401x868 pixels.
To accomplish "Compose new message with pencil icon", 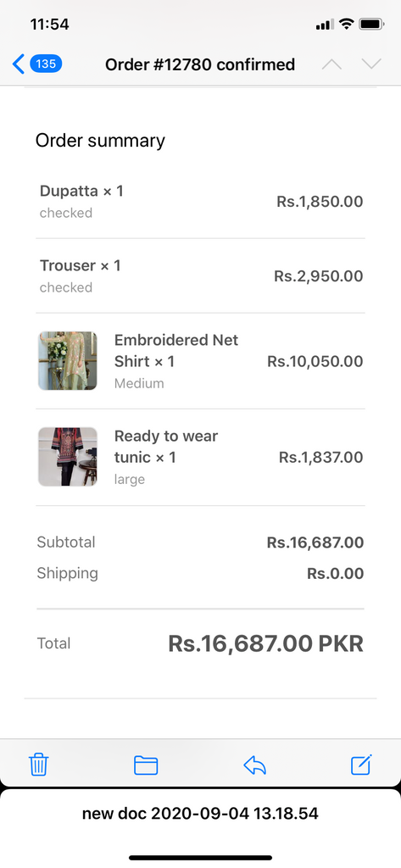I will click(362, 765).
